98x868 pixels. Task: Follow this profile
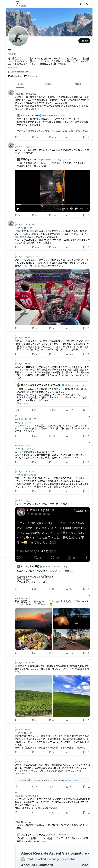pos(84,41)
